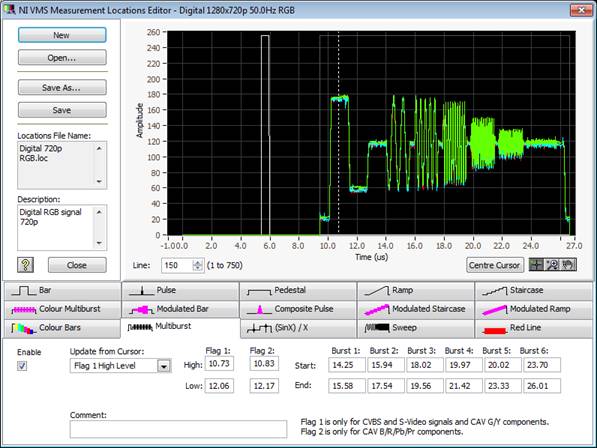Select the pan hand tool icon

pyautogui.click(x=568, y=265)
